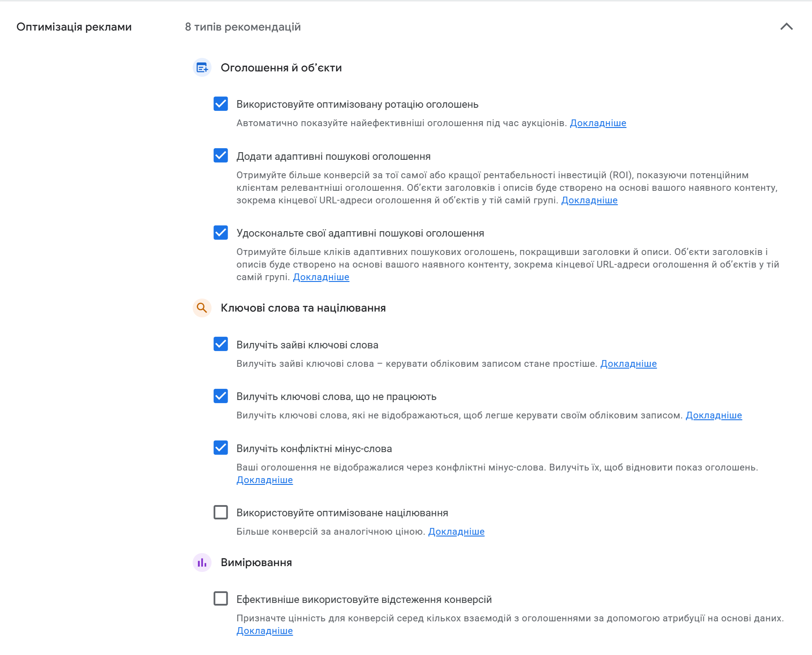The width and height of the screenshot is (812, 655).
Task: Open Докладніше link under конфліктні мінус-слова
Action: pyautogui.click(x=265, y=480)
